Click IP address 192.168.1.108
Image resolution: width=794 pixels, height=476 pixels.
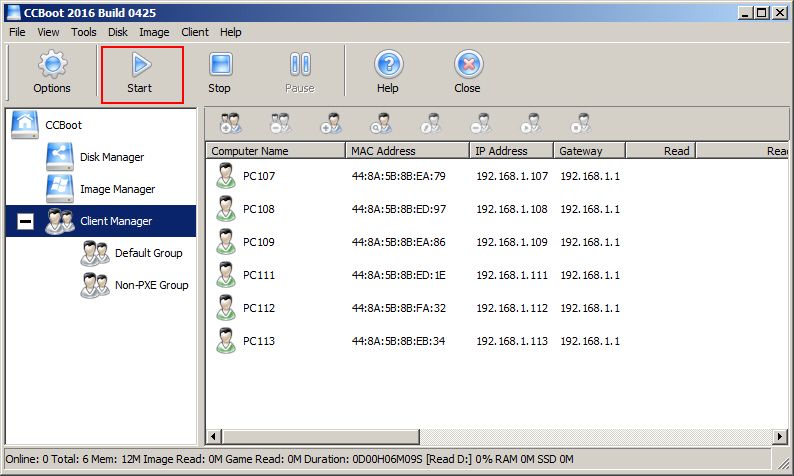pos(512,209)
